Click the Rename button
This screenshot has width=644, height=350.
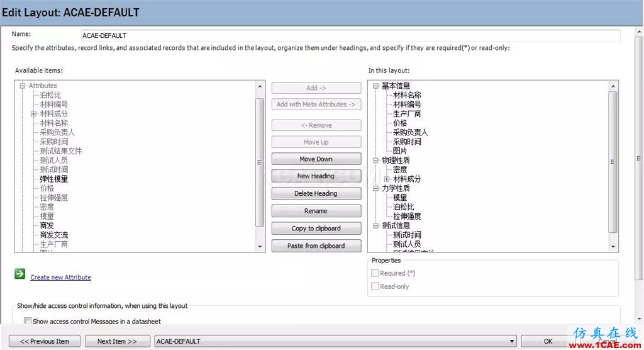[x=316, y=211]
